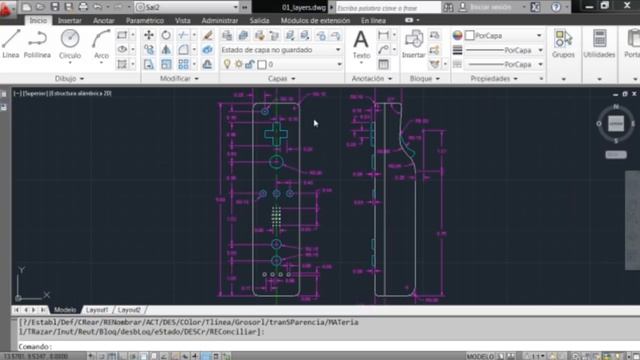
Task: Click the Trim (Recortar) tool
Action: (x=183, y=35)
